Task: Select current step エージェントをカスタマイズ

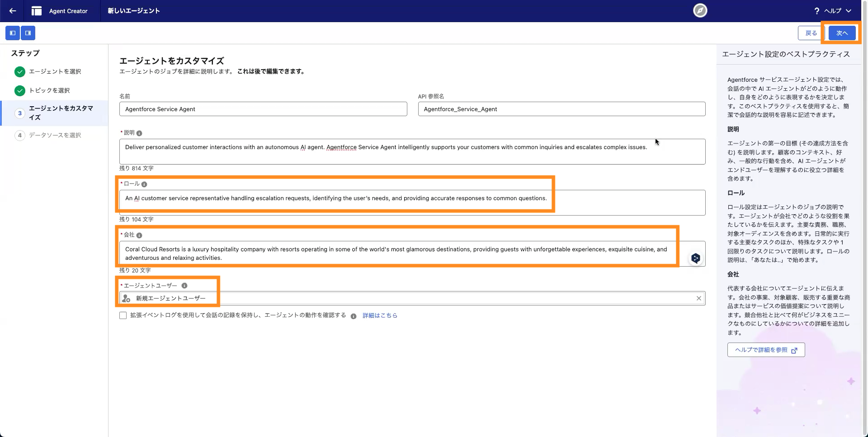Action: (54, 113)
